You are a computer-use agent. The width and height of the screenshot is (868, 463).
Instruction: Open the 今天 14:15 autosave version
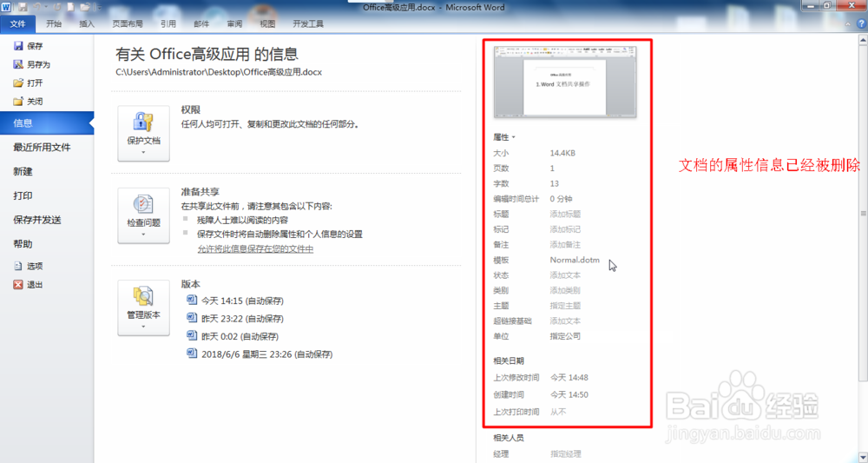242,301
